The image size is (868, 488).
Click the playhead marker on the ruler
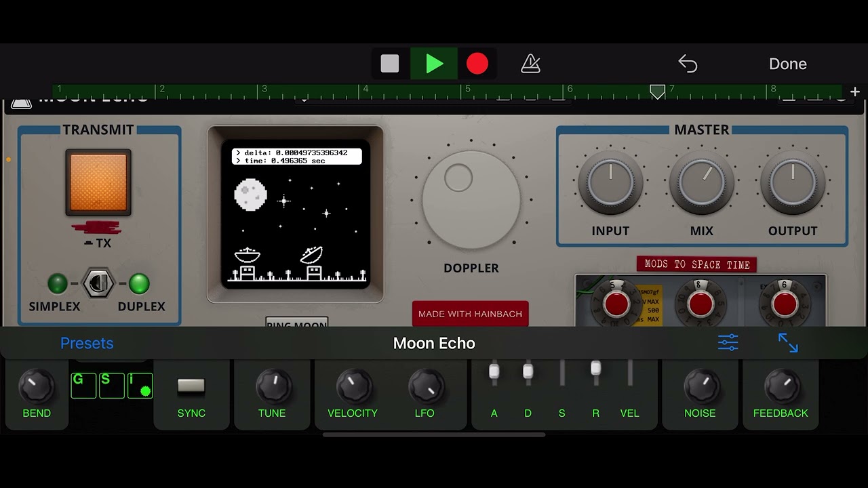coord(657,91)
